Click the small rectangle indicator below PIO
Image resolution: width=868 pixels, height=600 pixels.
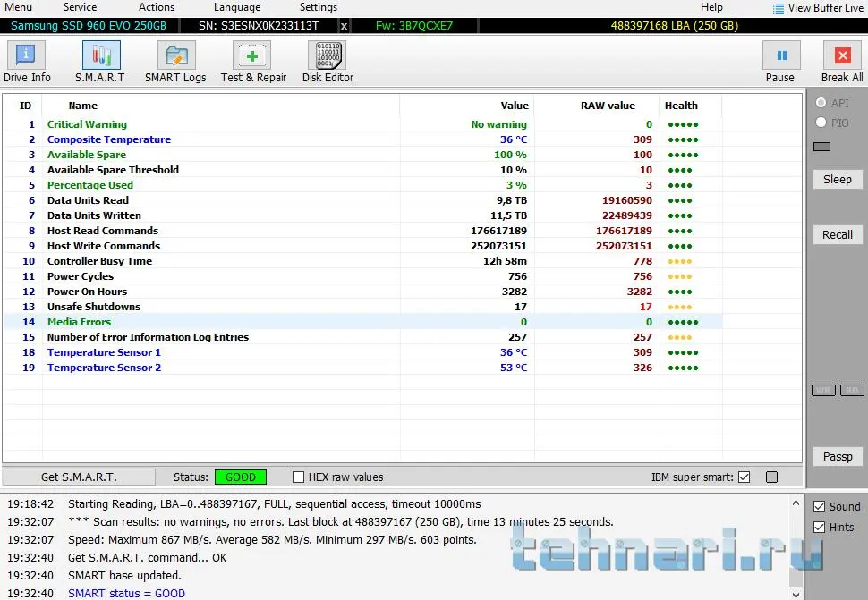tap(821, 147)
